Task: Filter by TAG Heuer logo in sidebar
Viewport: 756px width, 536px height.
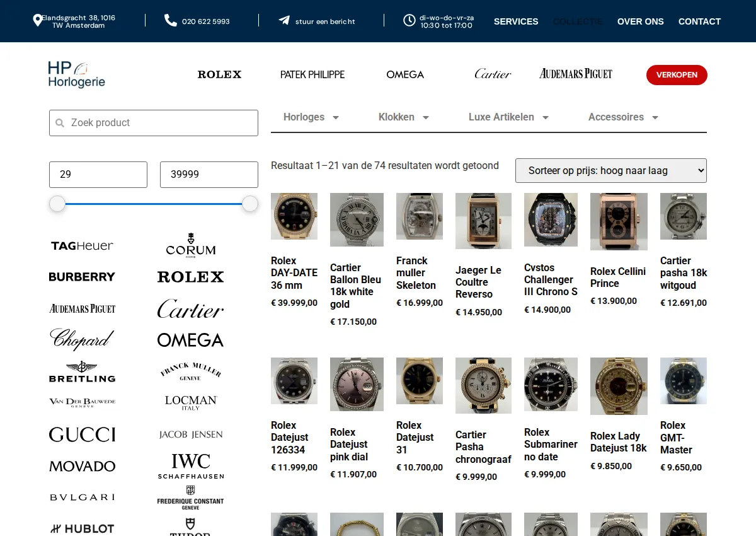Action: coord(82,246)
